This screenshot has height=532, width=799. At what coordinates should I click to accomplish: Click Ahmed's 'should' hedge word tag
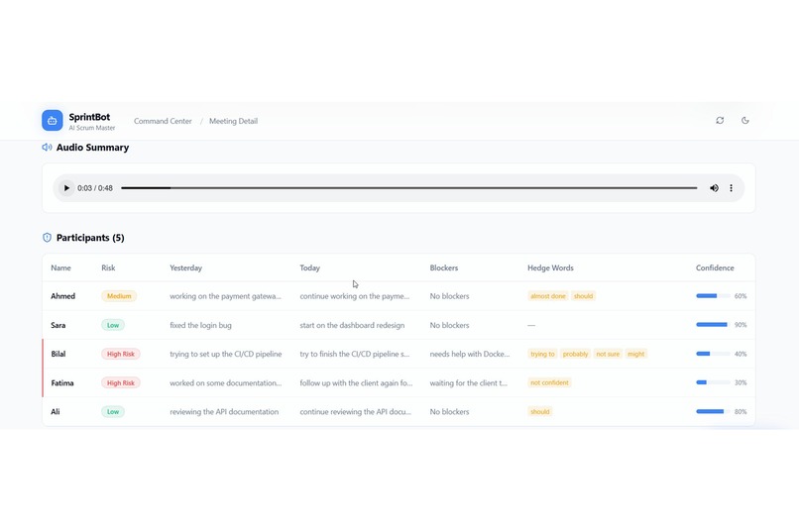coord(583,296)
